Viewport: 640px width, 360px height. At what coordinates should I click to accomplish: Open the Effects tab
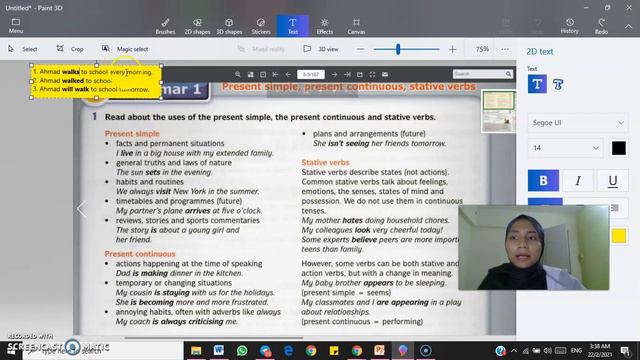click(324, 26)
